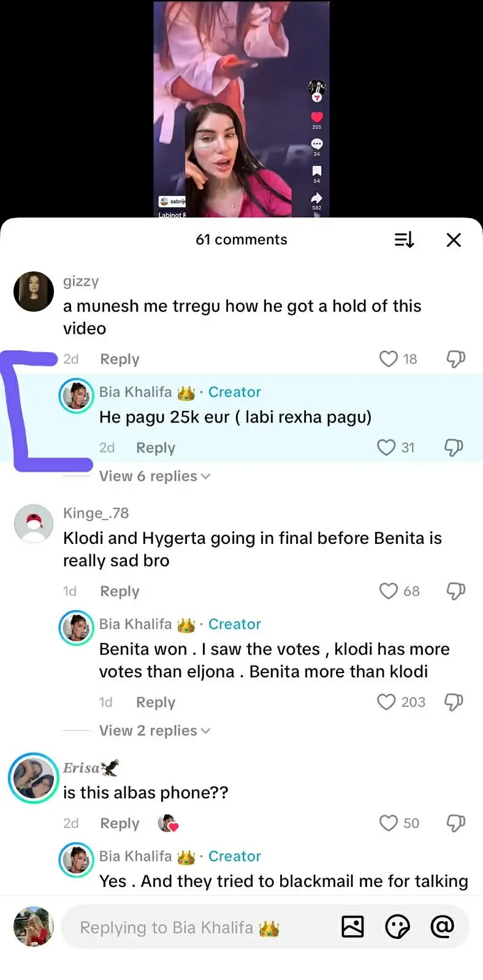Close the comments panel
The height and width of the screenshot is (980, 483).
point(454,240)
